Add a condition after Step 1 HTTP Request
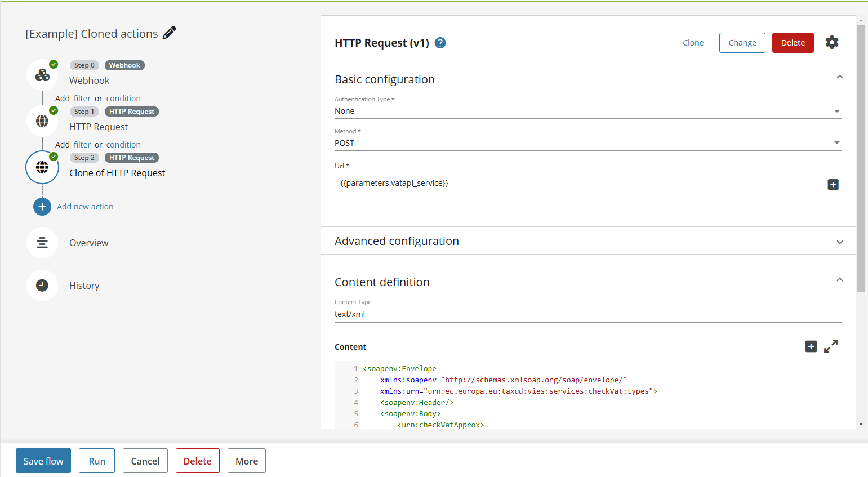The height and width of the screenshot is (477, 868). point(123,145)
